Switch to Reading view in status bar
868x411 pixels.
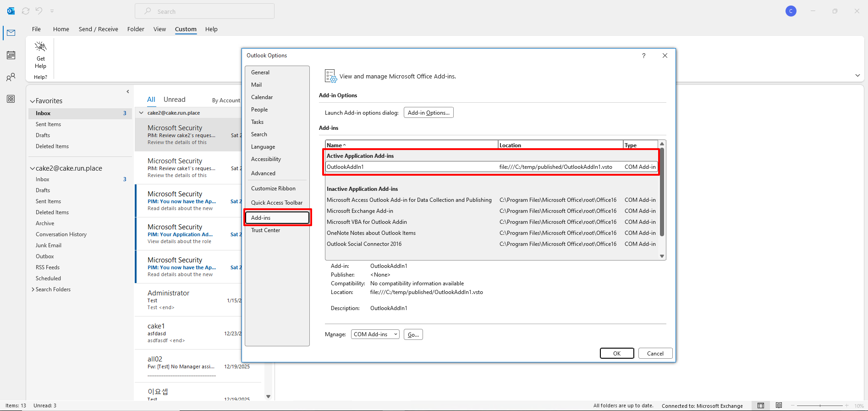(779, 405)
